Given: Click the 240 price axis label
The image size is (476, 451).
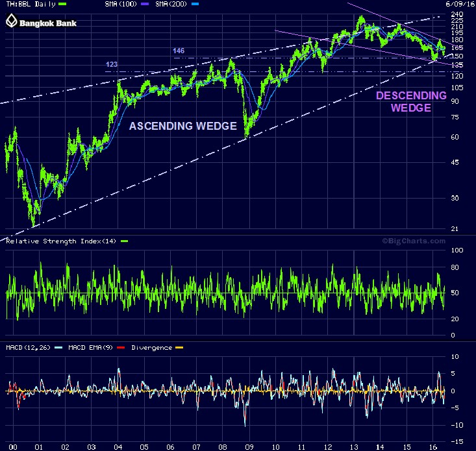Looking at the screenshot, I should click(x=457, y=14).
